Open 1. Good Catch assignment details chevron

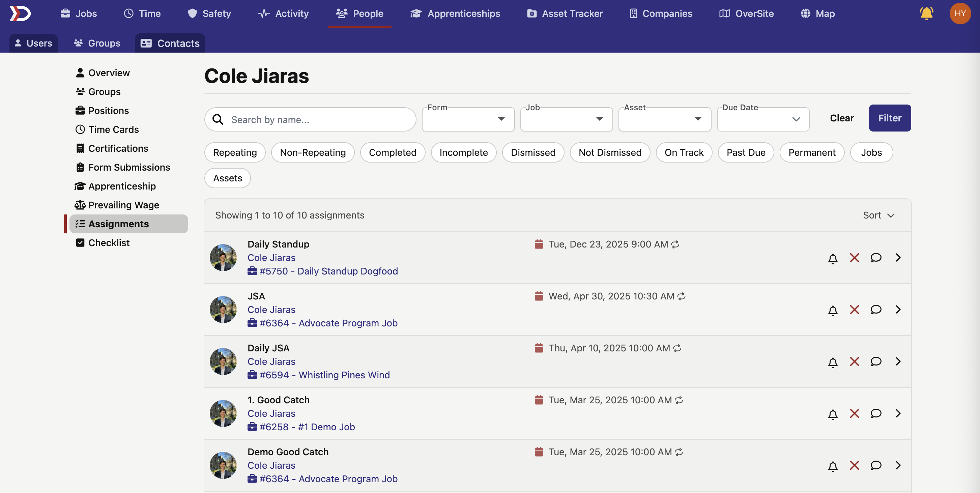(898, 413)
